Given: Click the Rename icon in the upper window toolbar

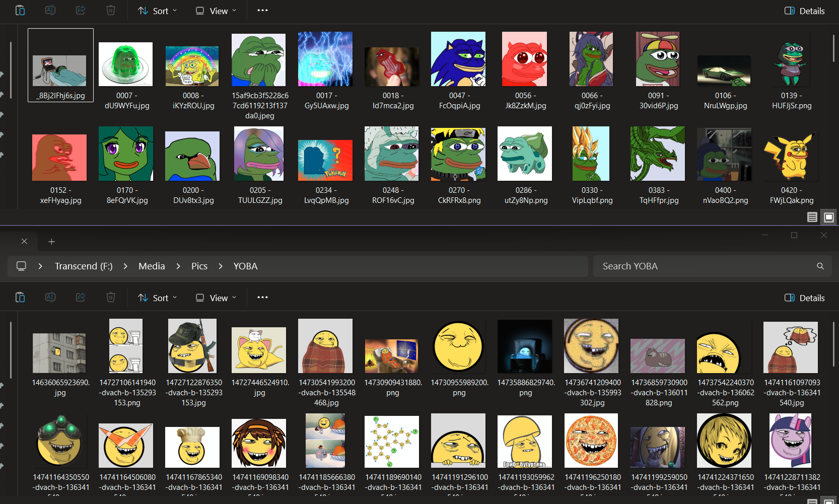Looking at the screenshot, I should (x=50, y=10).
